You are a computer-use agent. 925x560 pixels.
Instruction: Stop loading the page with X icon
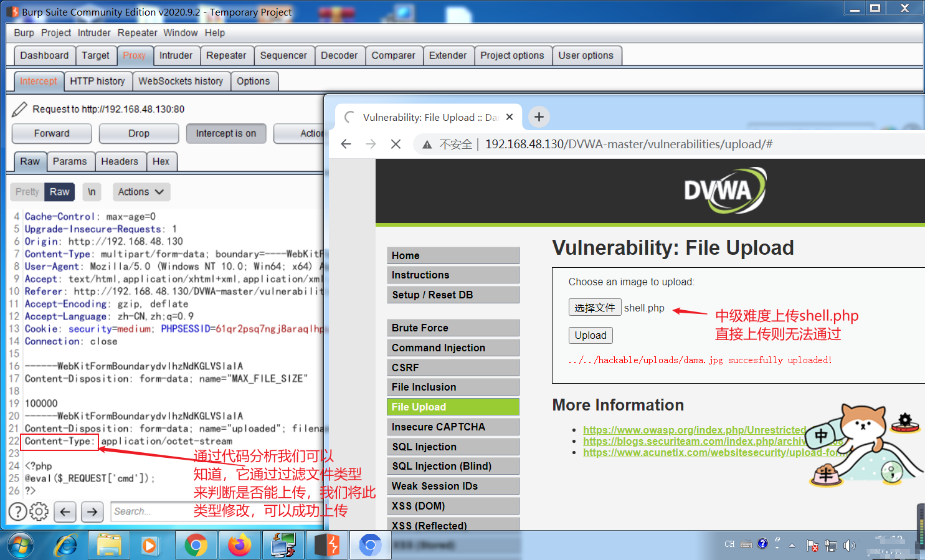point(396,144)
